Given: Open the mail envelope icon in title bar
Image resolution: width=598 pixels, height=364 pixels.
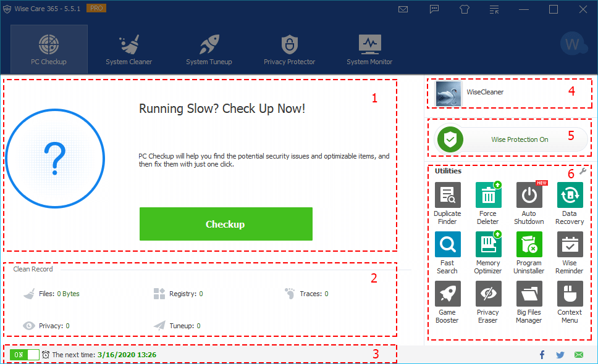Looking at the screenshot, I should [403, 9].
